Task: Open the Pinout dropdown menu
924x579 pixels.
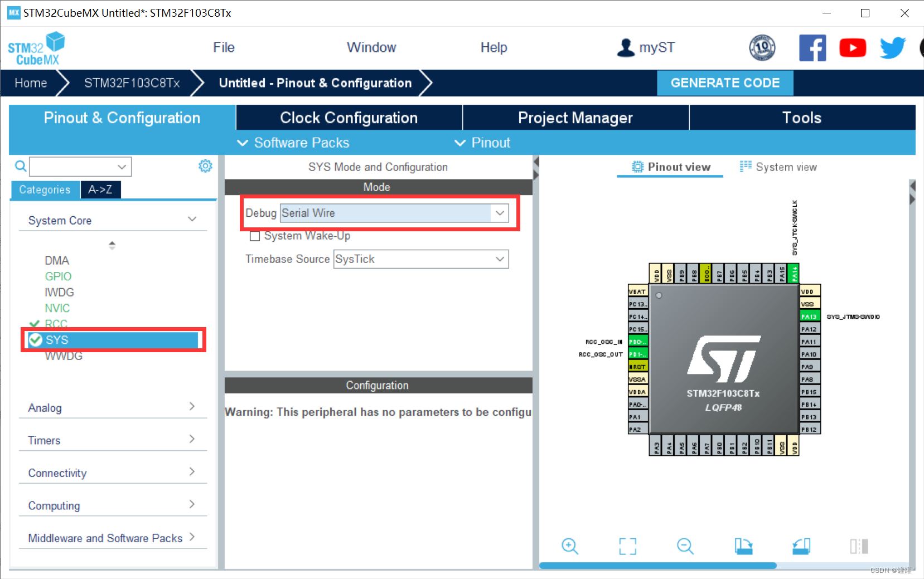Action: tap(483, 143)
